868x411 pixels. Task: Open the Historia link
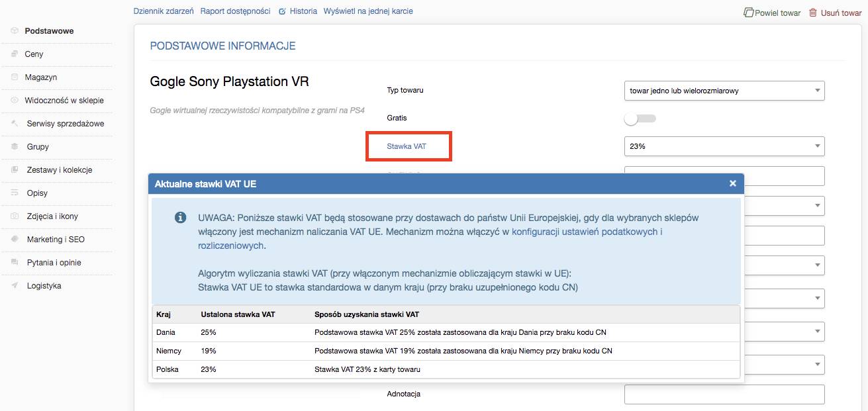pyautogui.click(x=303, y=11)
